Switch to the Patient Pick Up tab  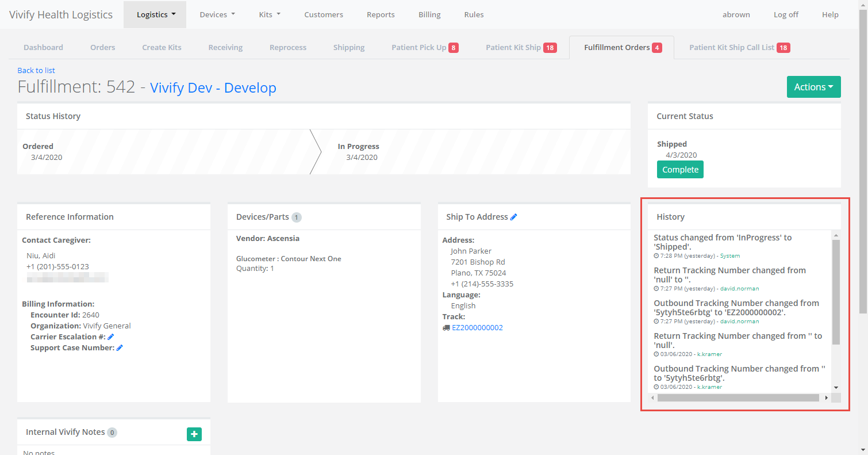tap(424, 47)
